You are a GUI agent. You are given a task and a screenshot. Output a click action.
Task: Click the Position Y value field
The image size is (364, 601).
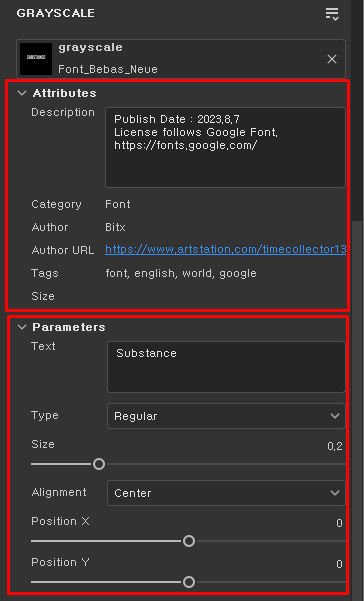tap(339, 564)
